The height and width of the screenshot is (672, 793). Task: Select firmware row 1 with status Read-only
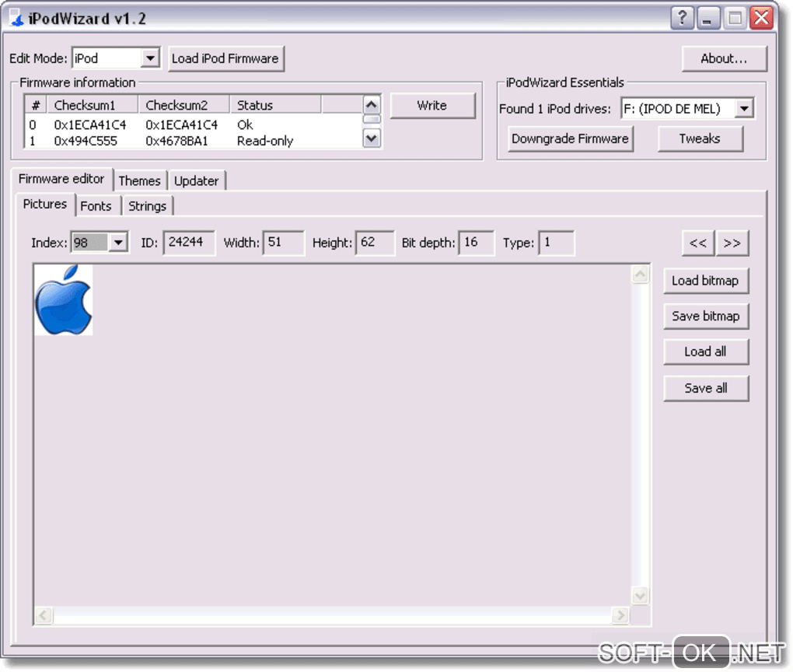pyautogui.click(x=192, y=141)
